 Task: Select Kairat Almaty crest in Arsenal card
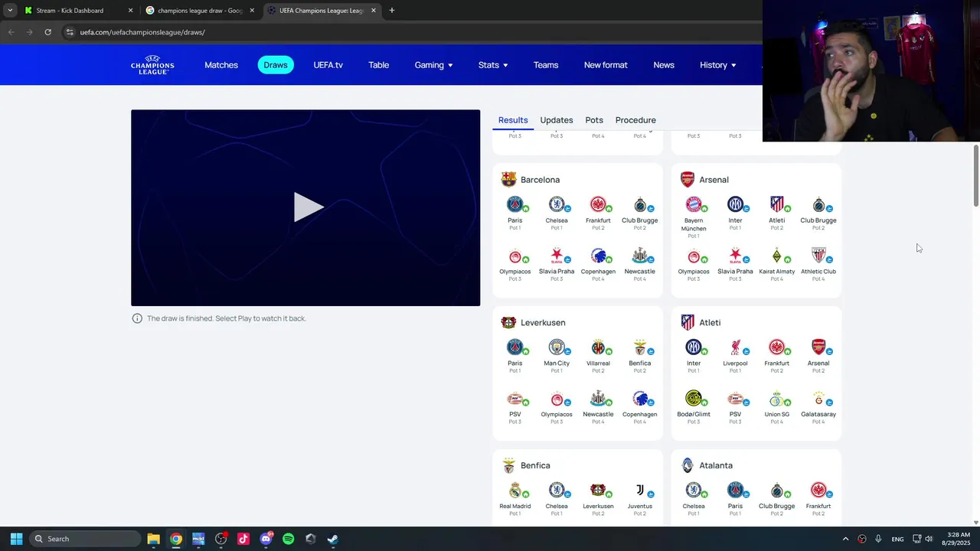776,256
